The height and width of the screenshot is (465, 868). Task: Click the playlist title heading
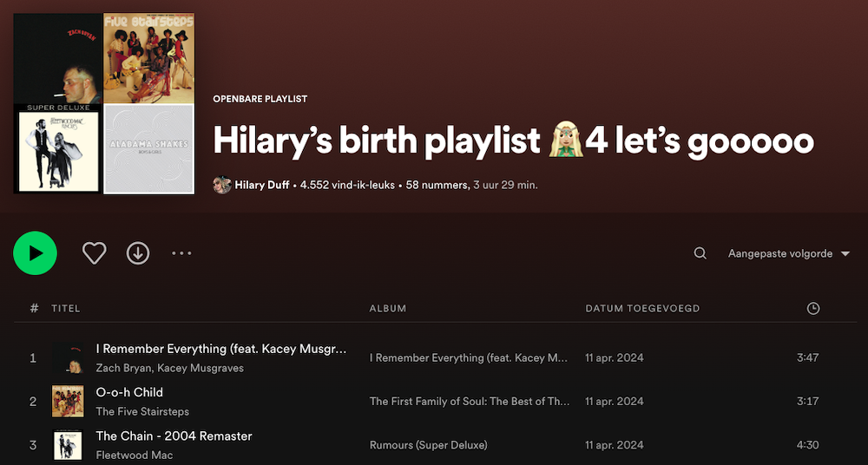[513, 141]
